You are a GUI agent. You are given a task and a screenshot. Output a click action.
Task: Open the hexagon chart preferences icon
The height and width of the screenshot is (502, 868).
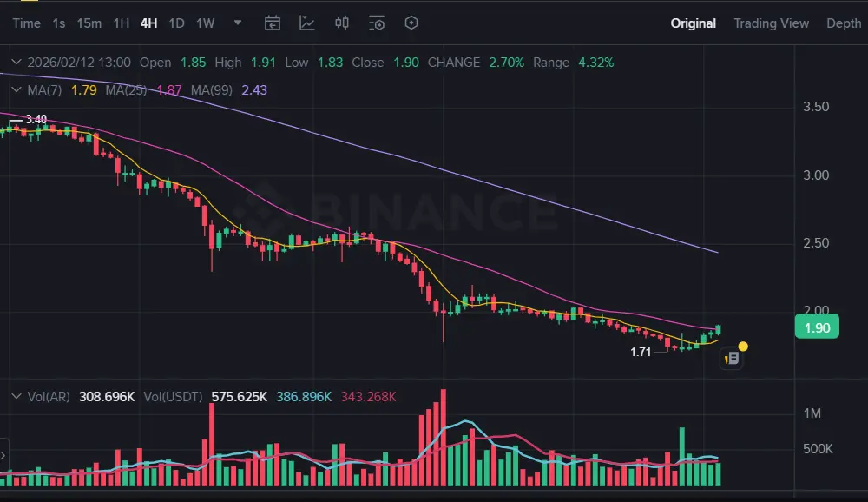411,23
